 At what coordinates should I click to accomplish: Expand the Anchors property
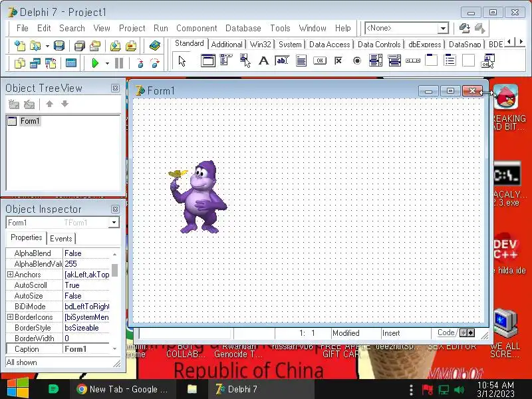click(10, 274)
